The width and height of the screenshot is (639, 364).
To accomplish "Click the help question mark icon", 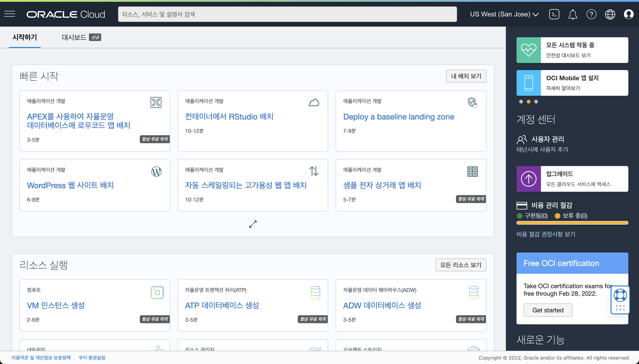I will [591, 14].
